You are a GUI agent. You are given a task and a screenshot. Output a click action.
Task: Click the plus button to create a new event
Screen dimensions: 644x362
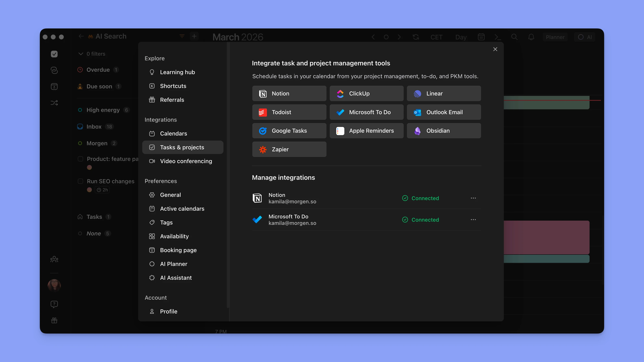(194, 36)
